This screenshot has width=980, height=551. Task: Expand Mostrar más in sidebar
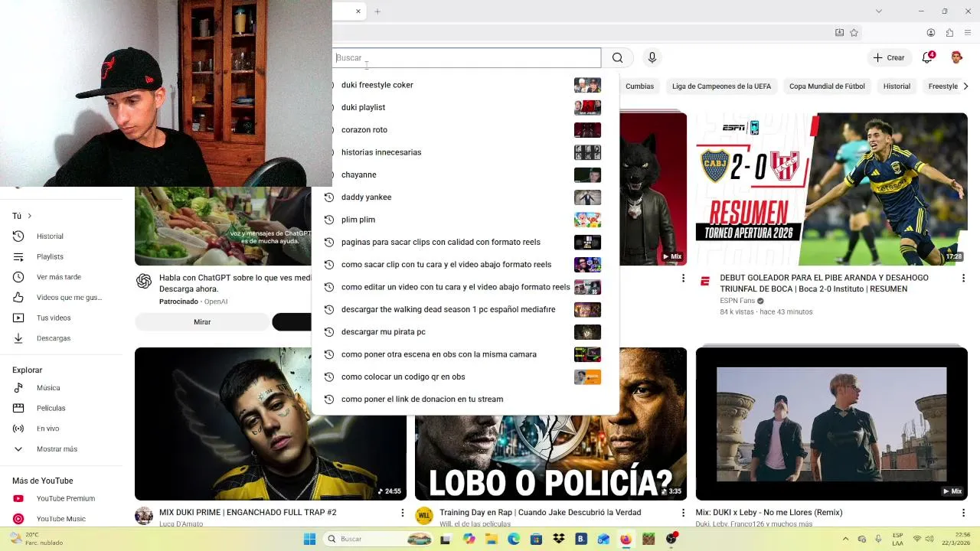61,449
